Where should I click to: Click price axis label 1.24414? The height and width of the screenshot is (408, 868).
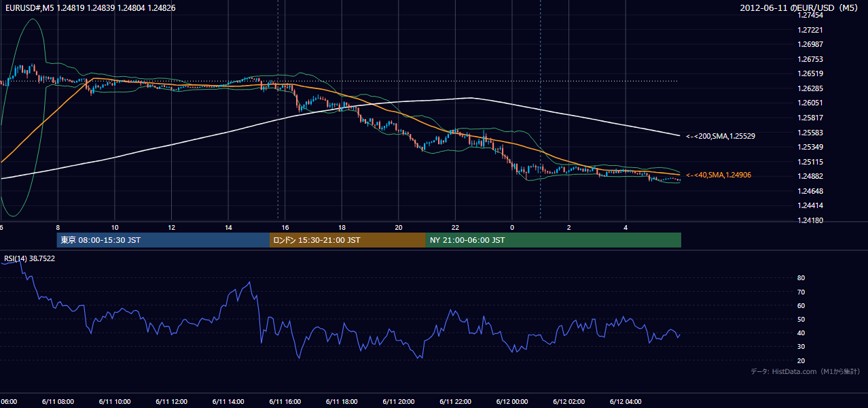coord(810,205)
